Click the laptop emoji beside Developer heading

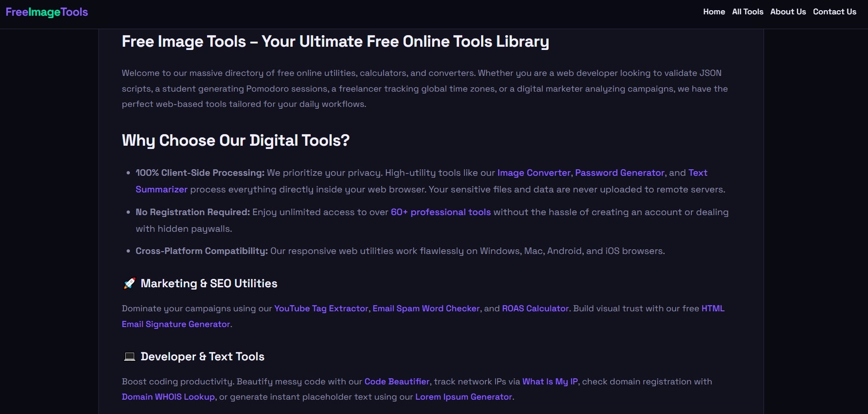coord(129,357)
